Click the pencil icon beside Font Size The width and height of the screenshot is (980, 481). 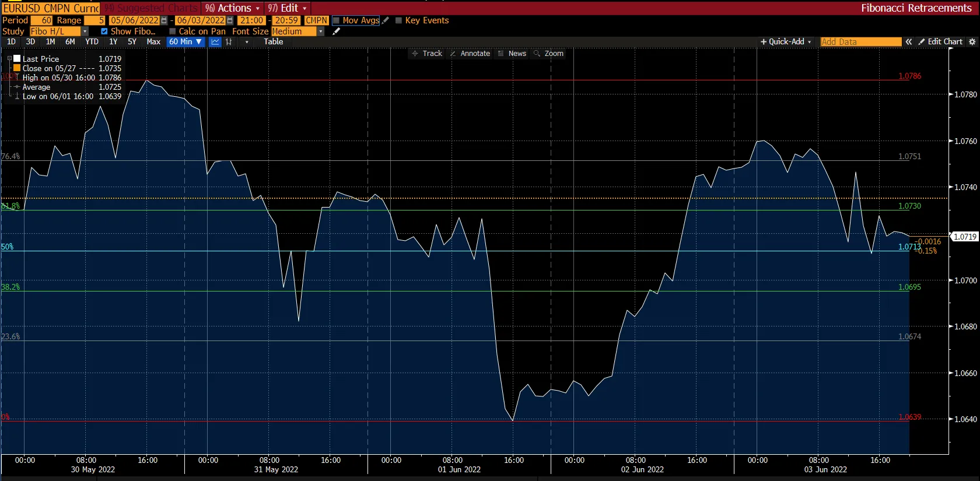(336, 31)
